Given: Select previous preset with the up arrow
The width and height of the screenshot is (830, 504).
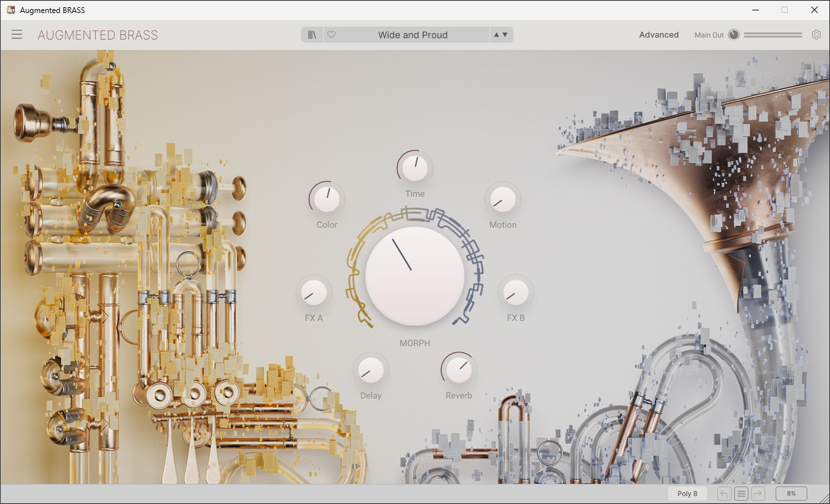Looking at the screenshot, I should [x=497, y=35].
